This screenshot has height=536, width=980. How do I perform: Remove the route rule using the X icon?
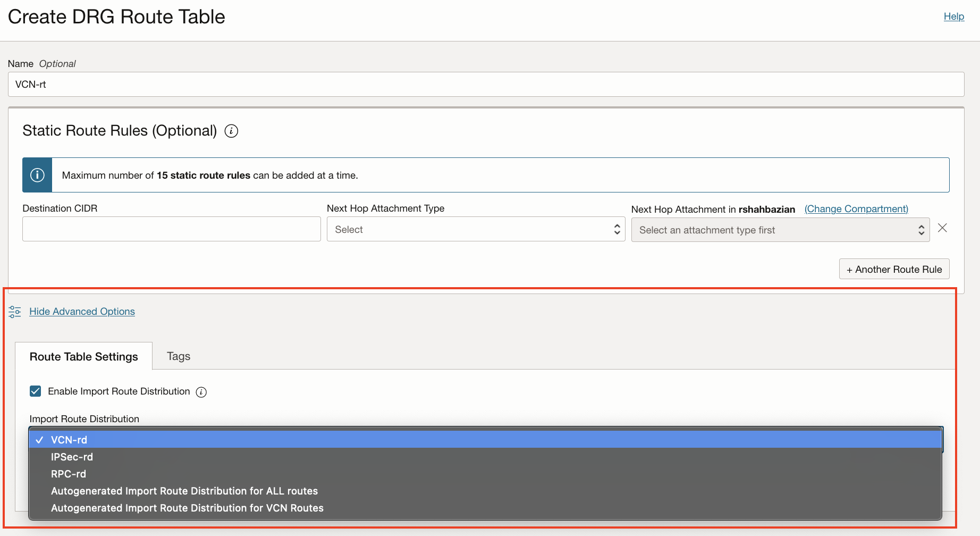click(x=942, y=228)
